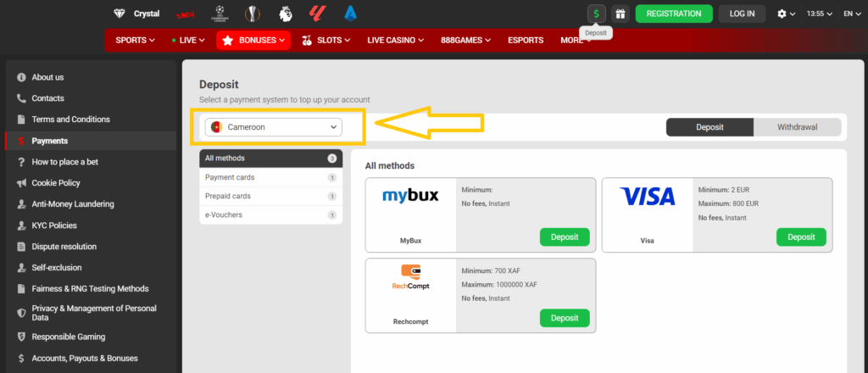Click the Crystal diamond icon
Screen dimensions: 868x373
pyautogui.click(x=120, y=14)
